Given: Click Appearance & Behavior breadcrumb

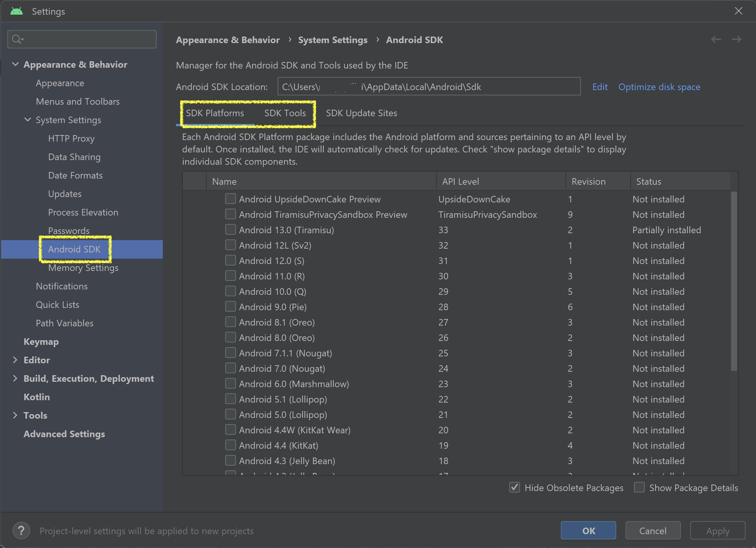Looking at the screenshot, I should coord(228,40).
